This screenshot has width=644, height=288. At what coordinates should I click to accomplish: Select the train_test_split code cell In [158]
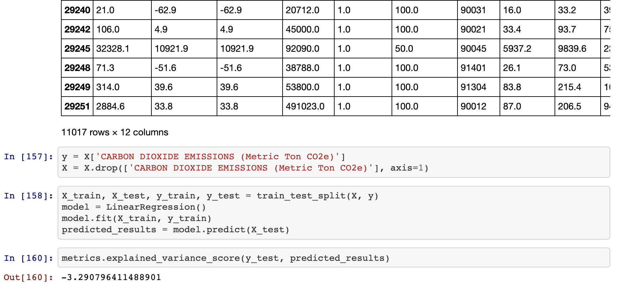(334, 213)
